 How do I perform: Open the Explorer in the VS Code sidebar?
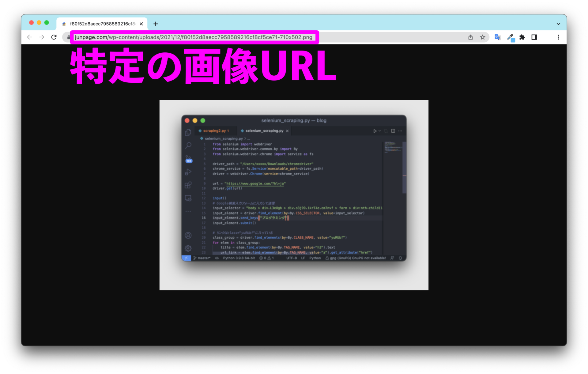(x=188, y=132)
